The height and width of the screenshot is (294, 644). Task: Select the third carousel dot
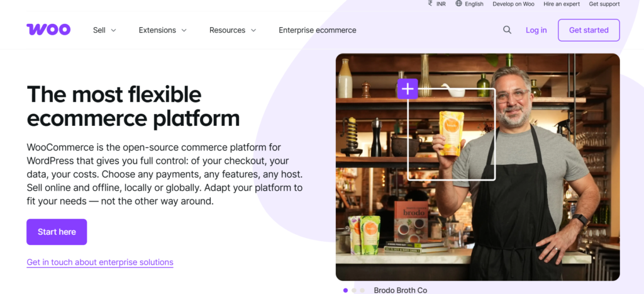coord(362,290)
